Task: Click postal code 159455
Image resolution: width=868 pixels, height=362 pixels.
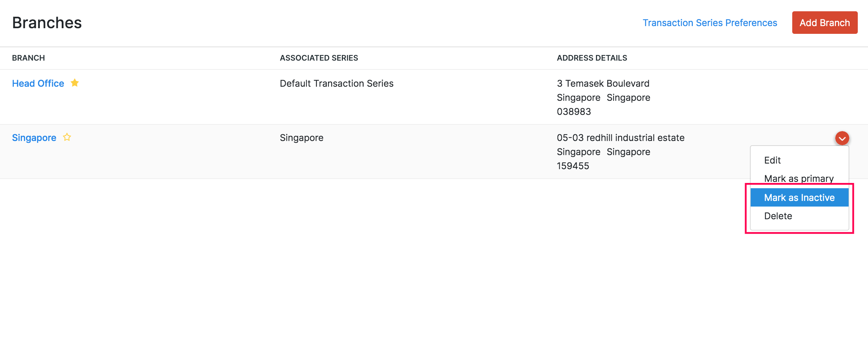Action: point(573,166)
